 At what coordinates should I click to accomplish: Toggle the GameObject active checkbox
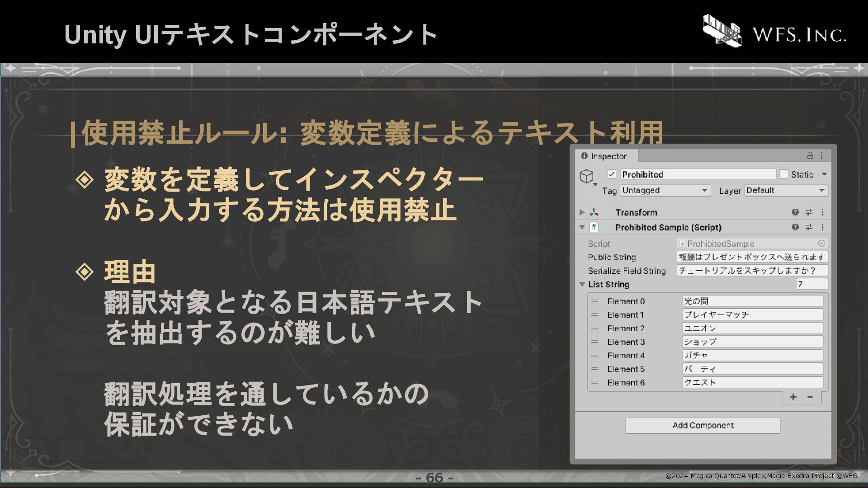[612, 174]
